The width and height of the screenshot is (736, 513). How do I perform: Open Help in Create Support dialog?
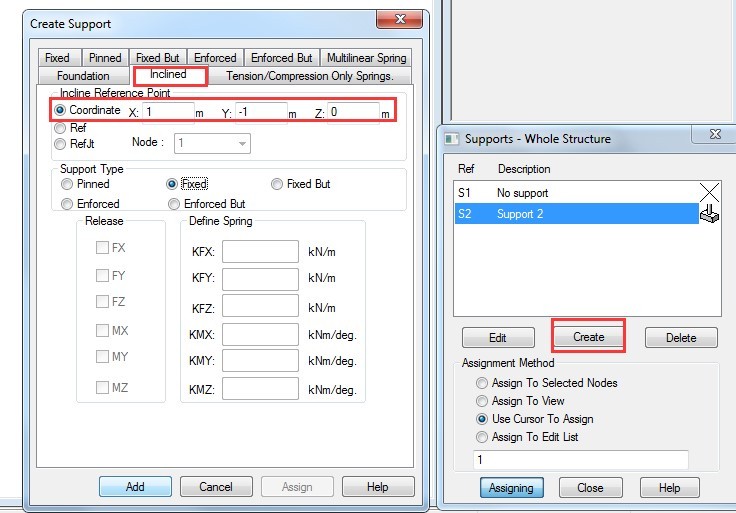coord(378,487)
